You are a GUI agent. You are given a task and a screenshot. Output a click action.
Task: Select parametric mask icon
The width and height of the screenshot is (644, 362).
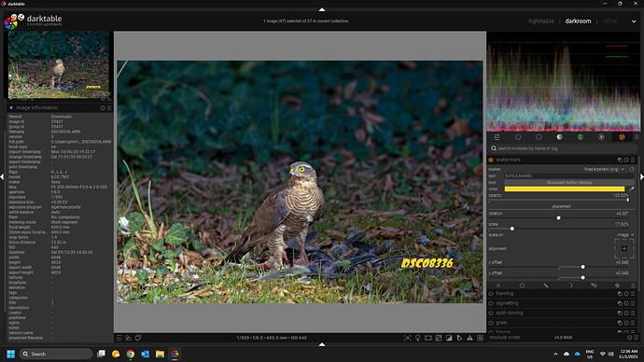[569, 285]
